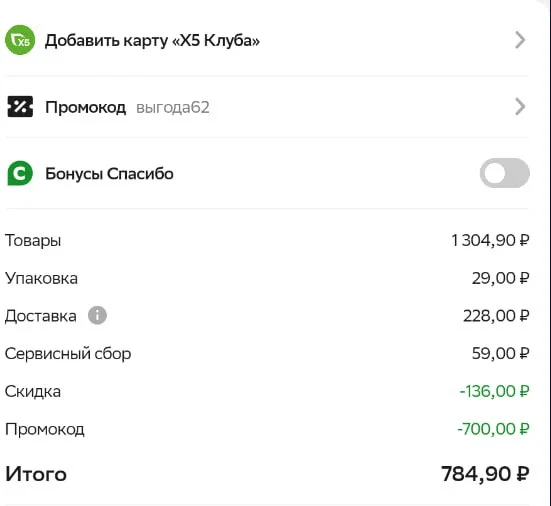The height and width of the screenshot is (506, 551).
Task: Tap the Бонусы Спасибо label
Action: coord(109,174)
